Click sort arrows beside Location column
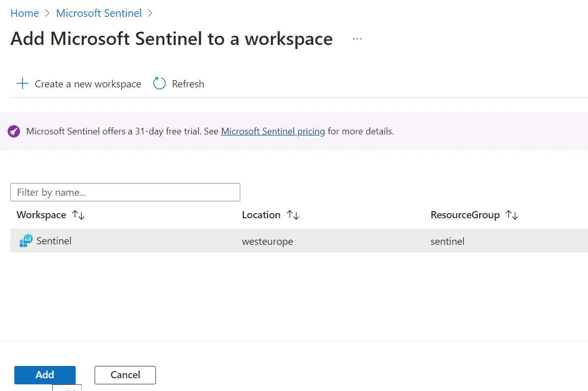 coord(293,215)
